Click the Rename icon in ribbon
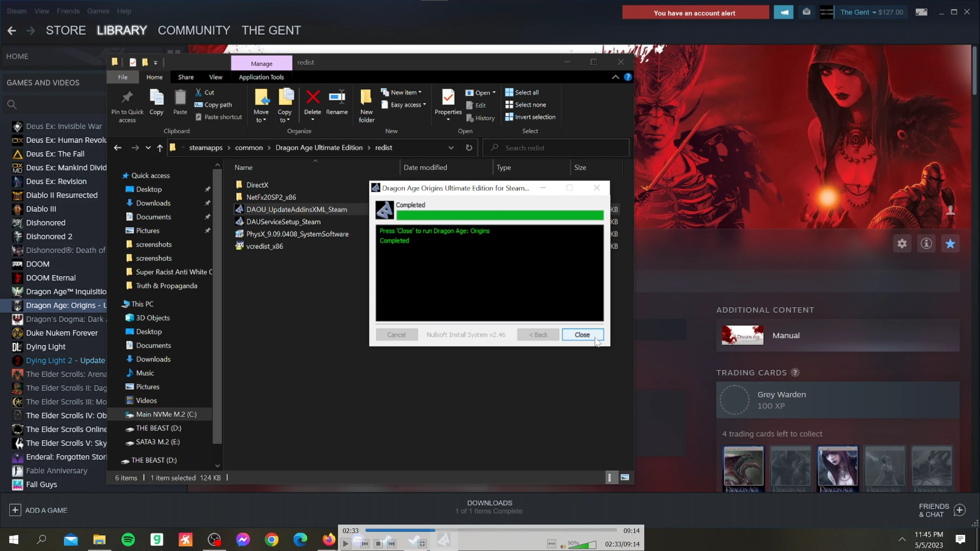The height and width of the screenshot is (551, 980). pos(337,98)
